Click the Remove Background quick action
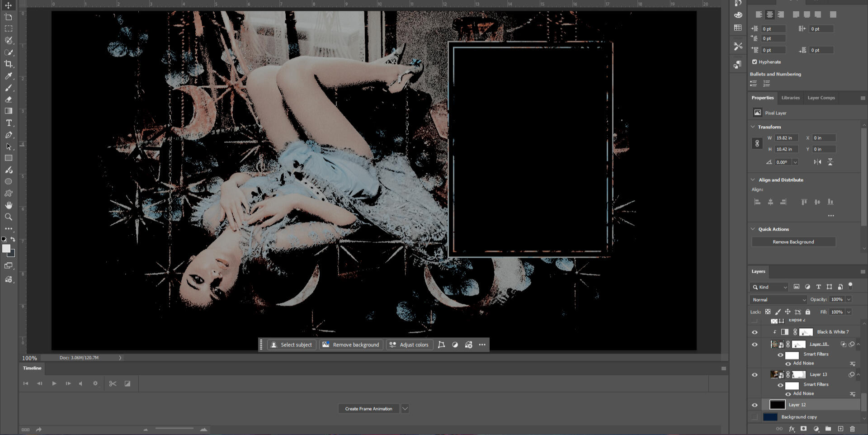Screen dimensions: 868x435 pos(793,242)
